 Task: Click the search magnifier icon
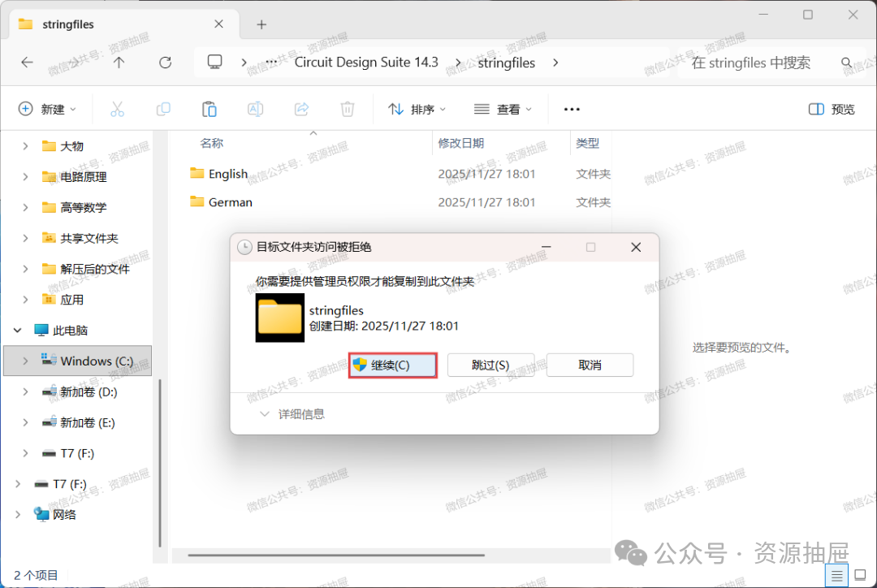coord(847,63)
